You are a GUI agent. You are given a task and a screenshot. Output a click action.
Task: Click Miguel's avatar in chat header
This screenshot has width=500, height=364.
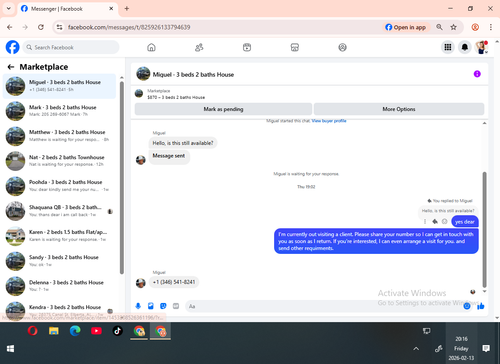143,74
